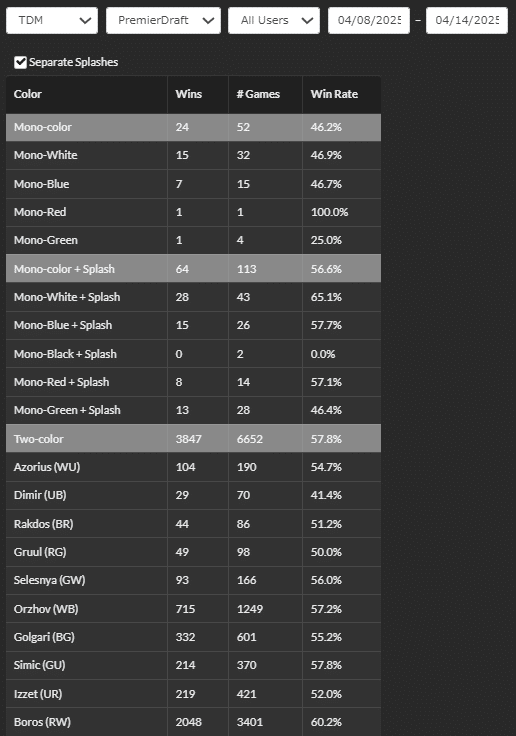
Task: Click the Mono-White + Splash row
Action: click(193, 297)
